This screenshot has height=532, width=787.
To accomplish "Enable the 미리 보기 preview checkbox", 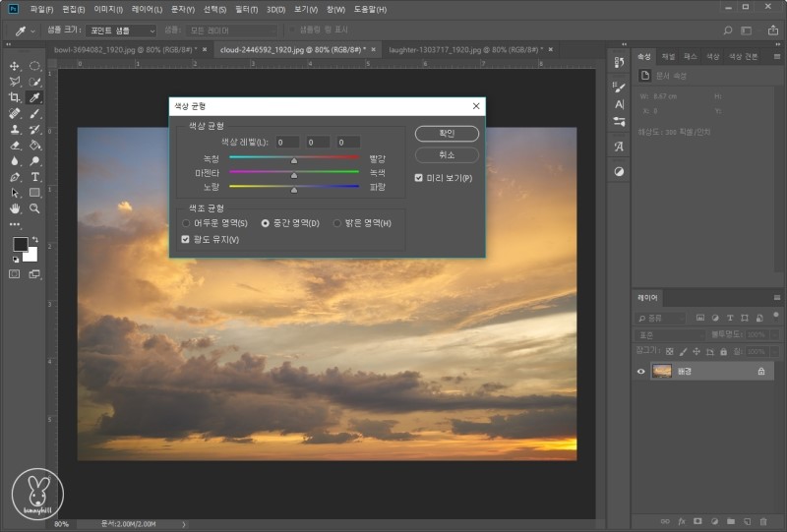I will click(x=419, y=178).
